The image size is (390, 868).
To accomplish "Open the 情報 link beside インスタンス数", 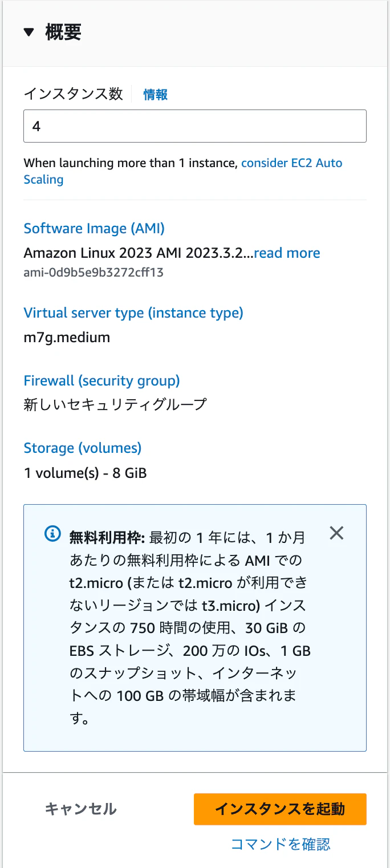I will (x=155, y=95).
